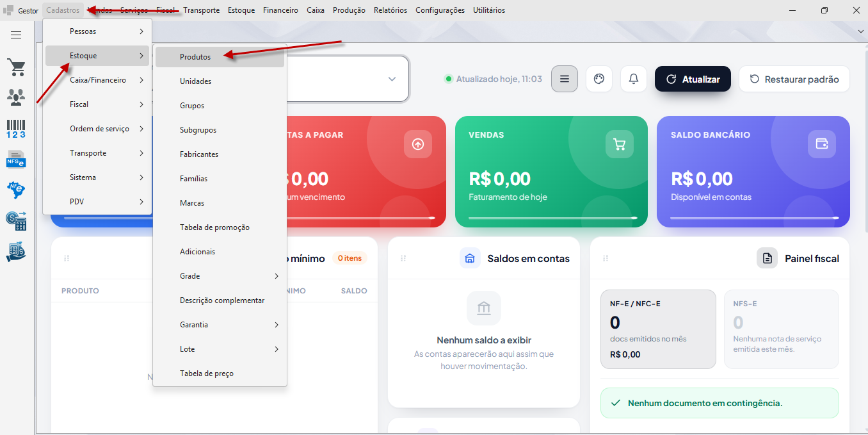Expand the Ordem de serviço submenu

[97, 129]
